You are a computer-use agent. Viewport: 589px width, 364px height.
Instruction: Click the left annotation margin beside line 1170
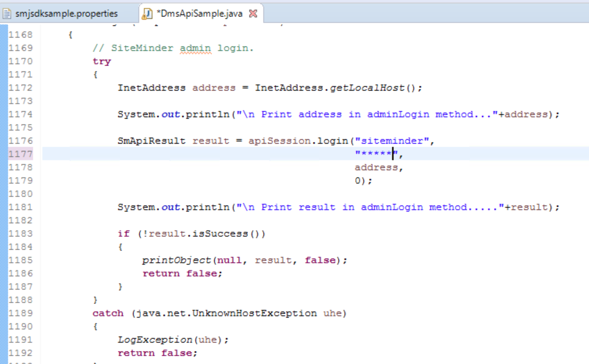tap(3, 61)
